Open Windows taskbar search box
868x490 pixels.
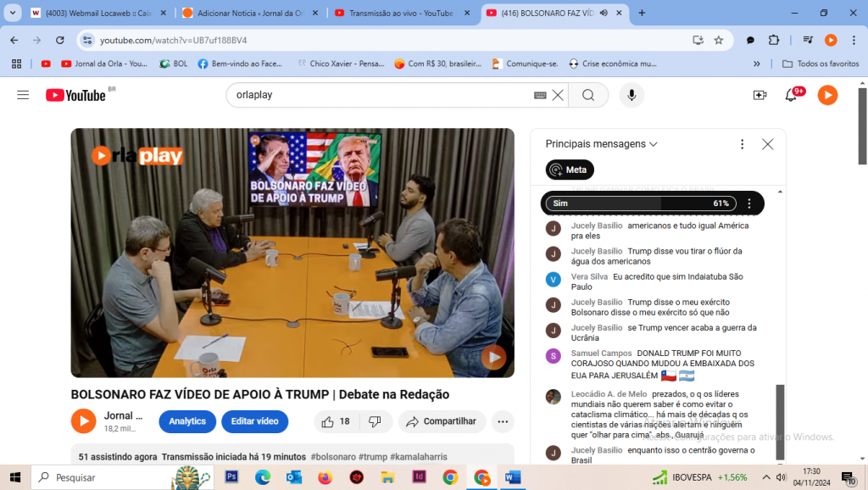pos(122,477)
